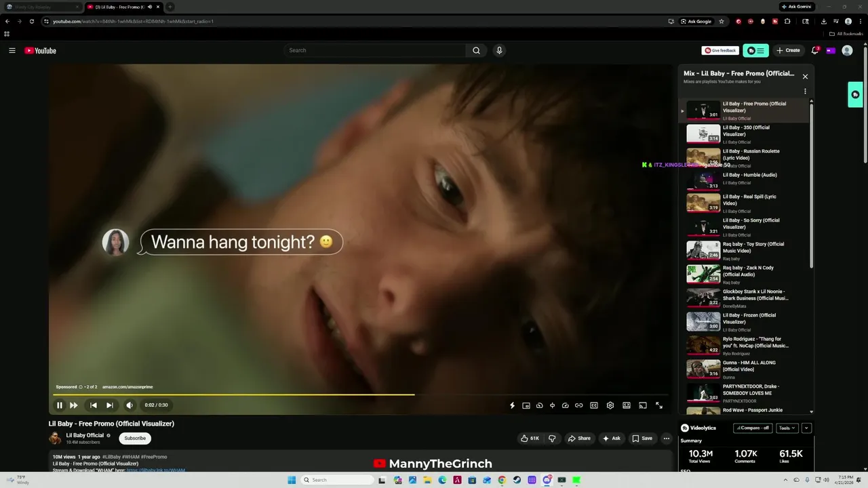Open the Chrome three-dot menu
The width and height of the screenshot is (868, 488).
pyautogui.click(x=860, y=21)
